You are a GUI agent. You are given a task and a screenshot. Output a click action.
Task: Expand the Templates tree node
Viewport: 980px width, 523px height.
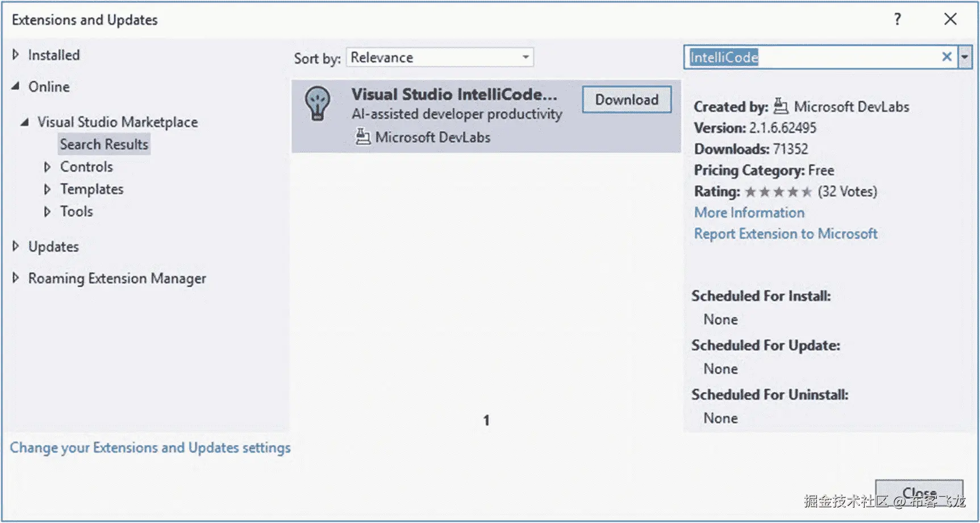coord(48,189)
